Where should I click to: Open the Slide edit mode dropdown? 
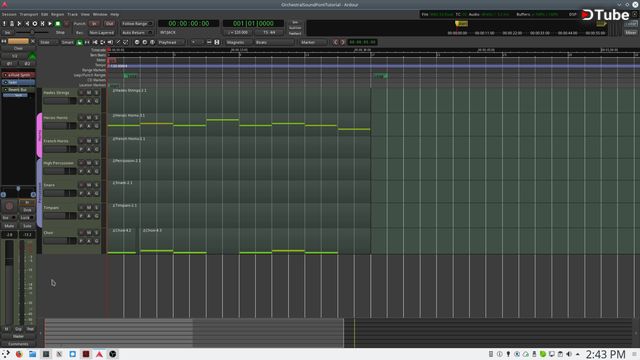[x=49, y=42]
